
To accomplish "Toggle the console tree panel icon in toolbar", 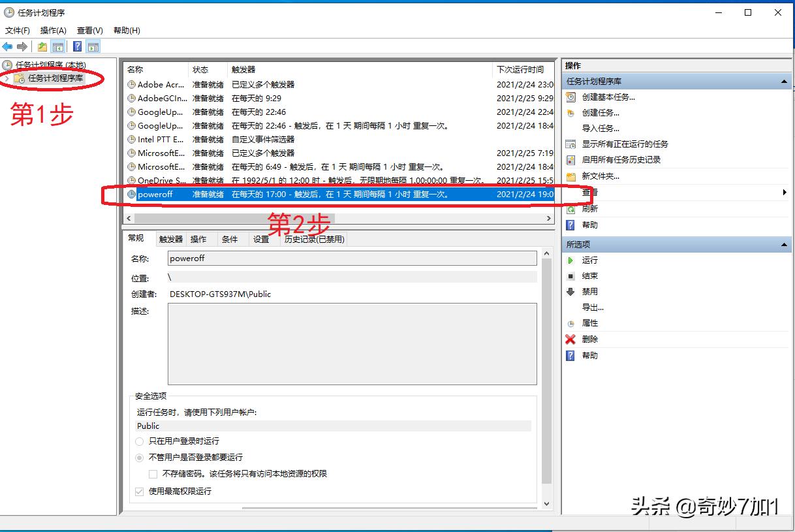I will click(57, 46).
